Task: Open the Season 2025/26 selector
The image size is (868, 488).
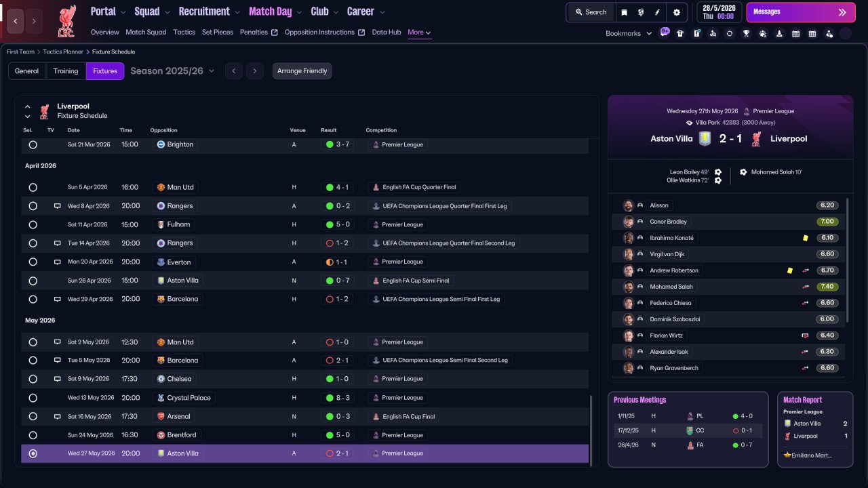Action: tap(172, 70)
